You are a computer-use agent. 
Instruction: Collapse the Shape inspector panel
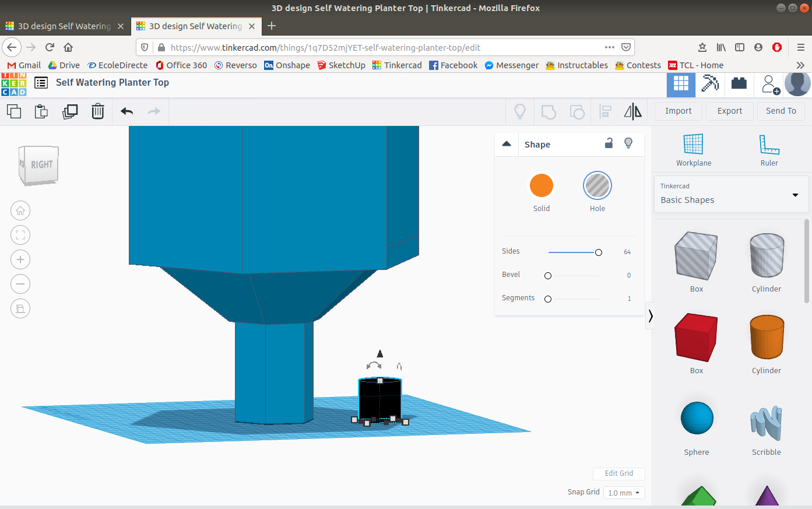(506, 143)
